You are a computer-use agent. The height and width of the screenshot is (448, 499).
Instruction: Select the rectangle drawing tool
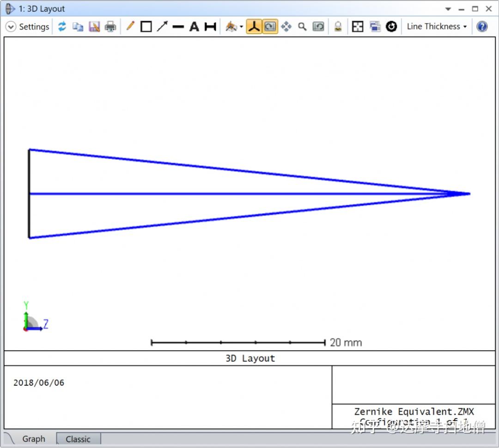146,26
